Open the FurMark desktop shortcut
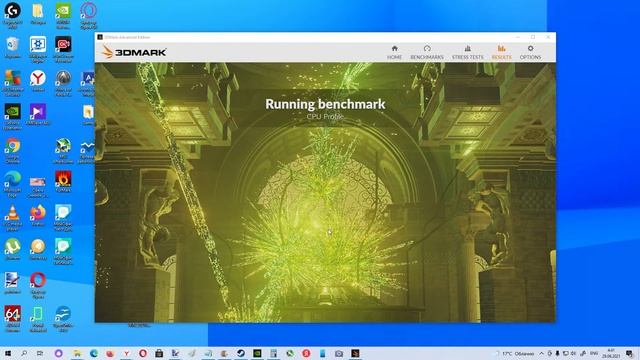640x360 pixels. pyautogui.click(x=63, y=182)
